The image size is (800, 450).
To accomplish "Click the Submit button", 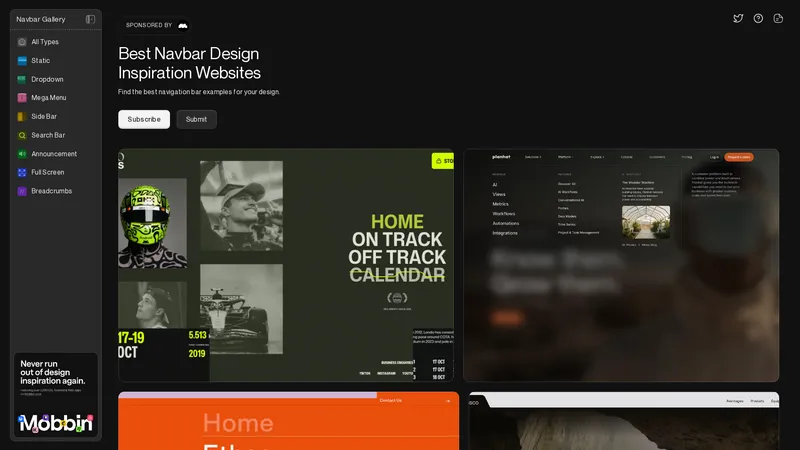I will tap(196, 119).
